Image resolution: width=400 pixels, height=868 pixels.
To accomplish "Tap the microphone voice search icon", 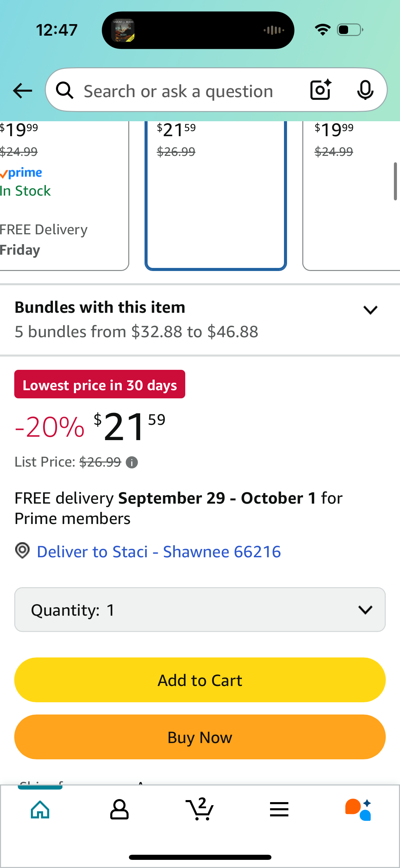I will pos(365,90).
